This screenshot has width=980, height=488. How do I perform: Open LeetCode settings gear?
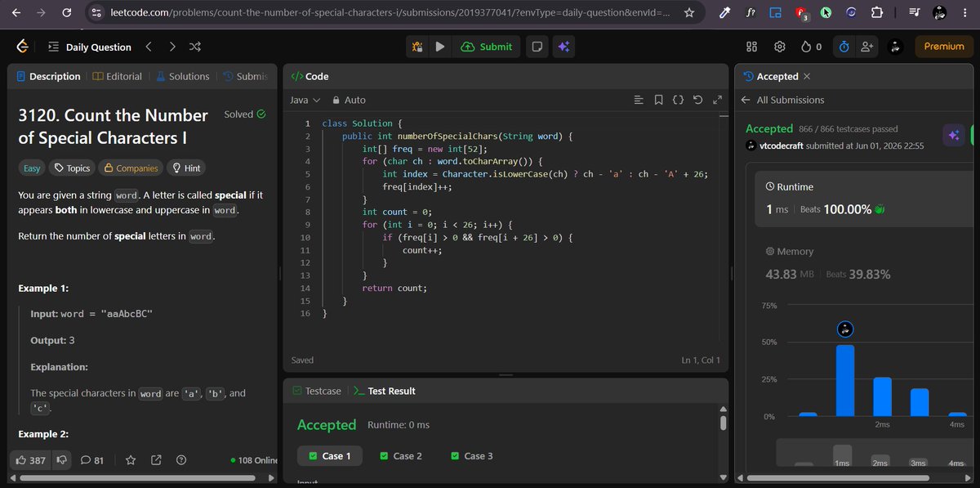pos(780,47)
